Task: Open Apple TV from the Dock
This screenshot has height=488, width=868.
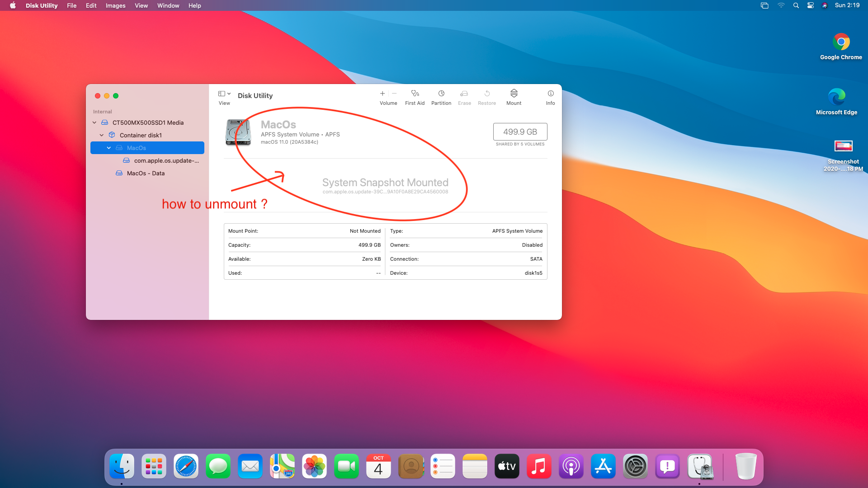Action: click(x=507, y=466)
